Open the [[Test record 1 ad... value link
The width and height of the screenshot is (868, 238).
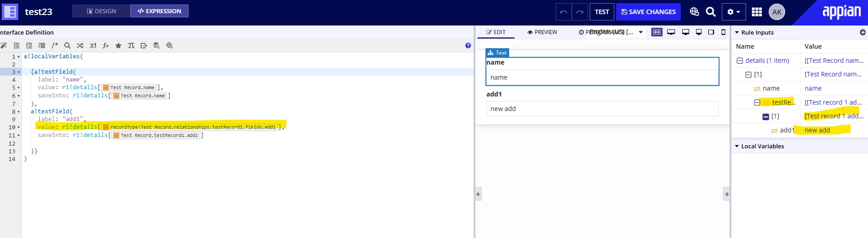click(x=833, y=102)
